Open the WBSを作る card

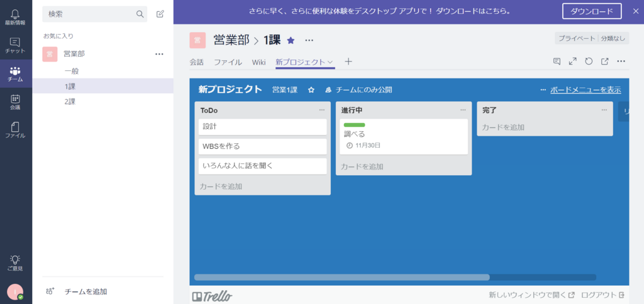tap(263, 146)
